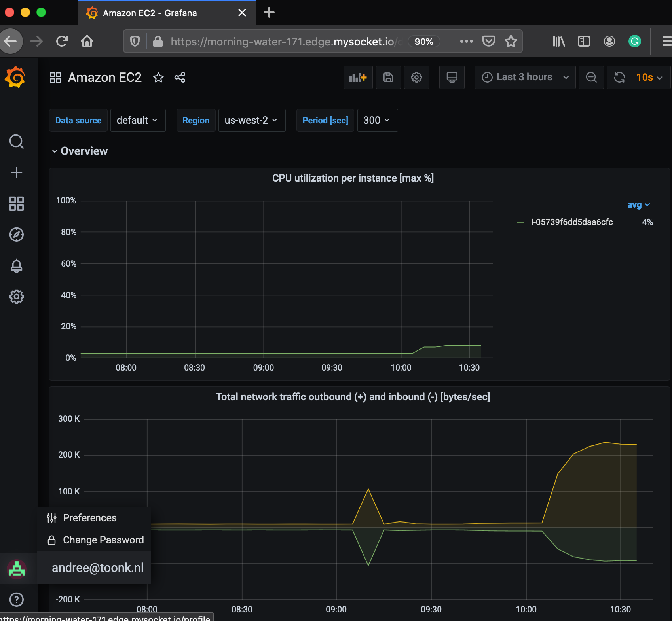Open the Period 300 dropdown
672x621 pixels.
point(377,120)
